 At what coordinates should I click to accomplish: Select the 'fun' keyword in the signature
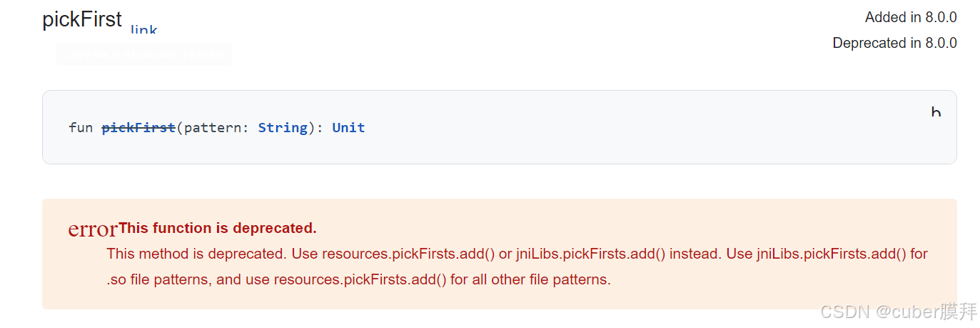point(81,128)
